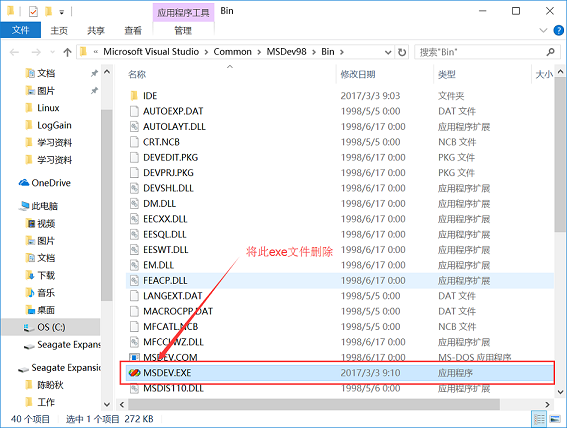Click the 桌面 desktop icon in sidebar
The width and height of the screenshot is (567, 428).
click(x=30, y=310)
